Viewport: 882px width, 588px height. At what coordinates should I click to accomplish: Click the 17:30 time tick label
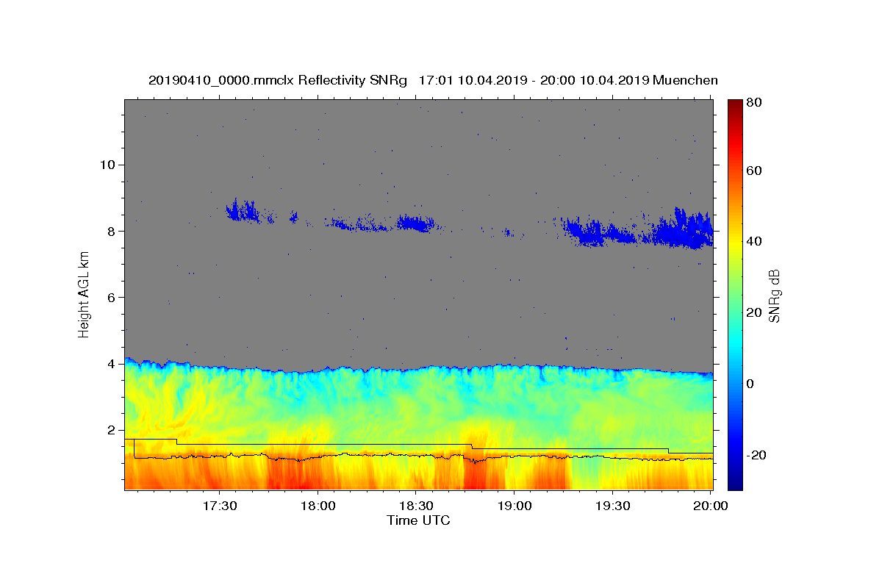[x=220, y=506]
